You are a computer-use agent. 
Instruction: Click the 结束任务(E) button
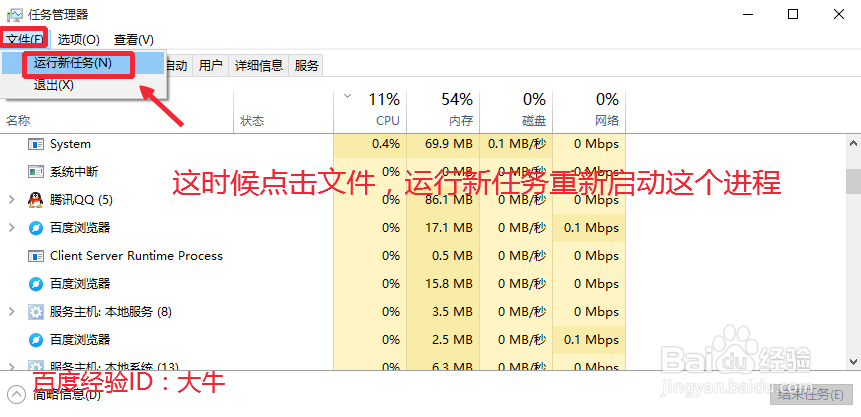click(x=810, y=394)
